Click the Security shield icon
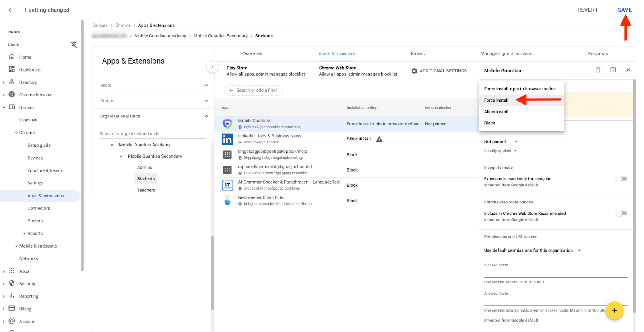 point(12,283)
